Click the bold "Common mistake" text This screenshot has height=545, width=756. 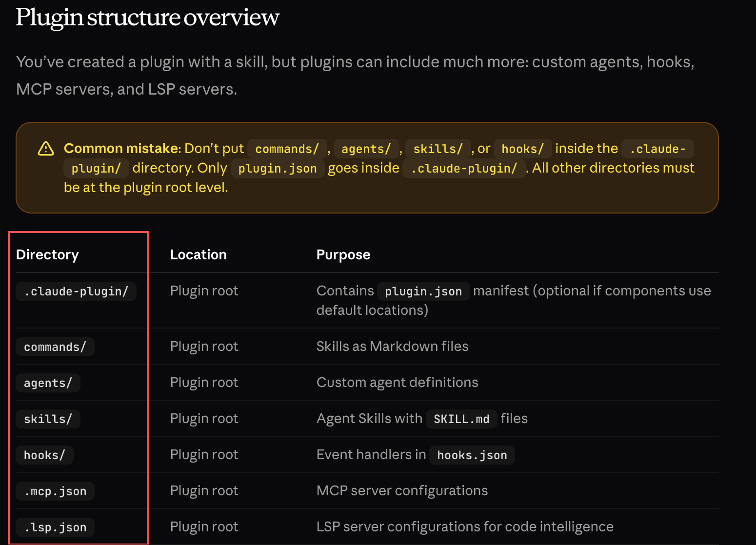coord(121,148)
